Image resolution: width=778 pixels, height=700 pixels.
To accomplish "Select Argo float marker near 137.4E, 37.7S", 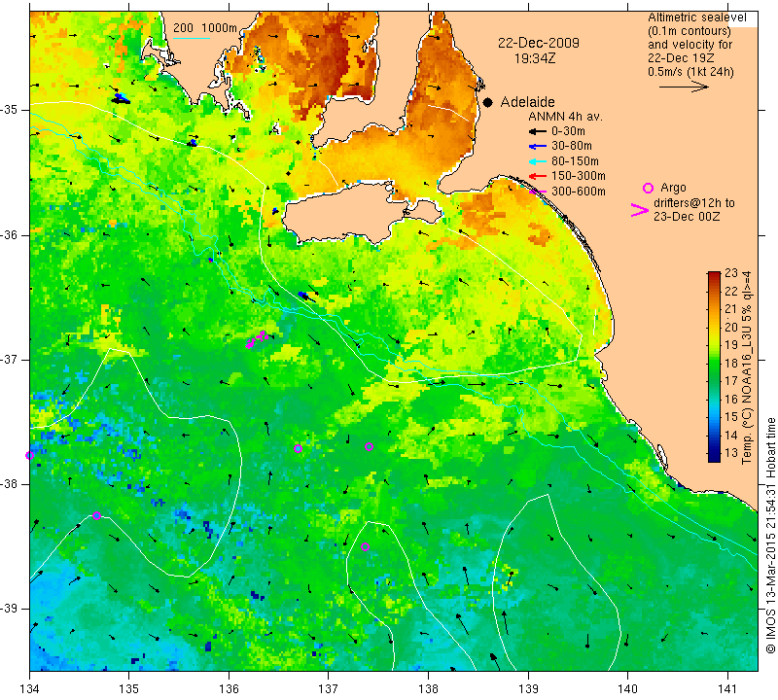I will coord(369,446).
